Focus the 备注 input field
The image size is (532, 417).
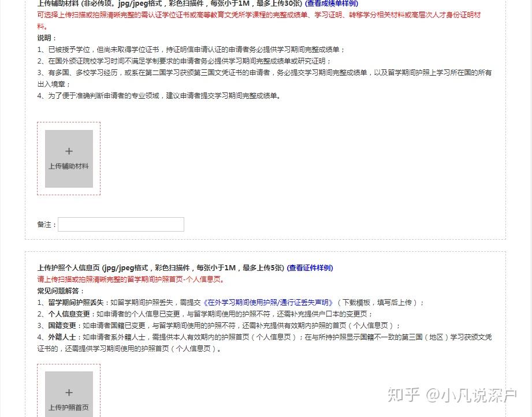[121, 224]
